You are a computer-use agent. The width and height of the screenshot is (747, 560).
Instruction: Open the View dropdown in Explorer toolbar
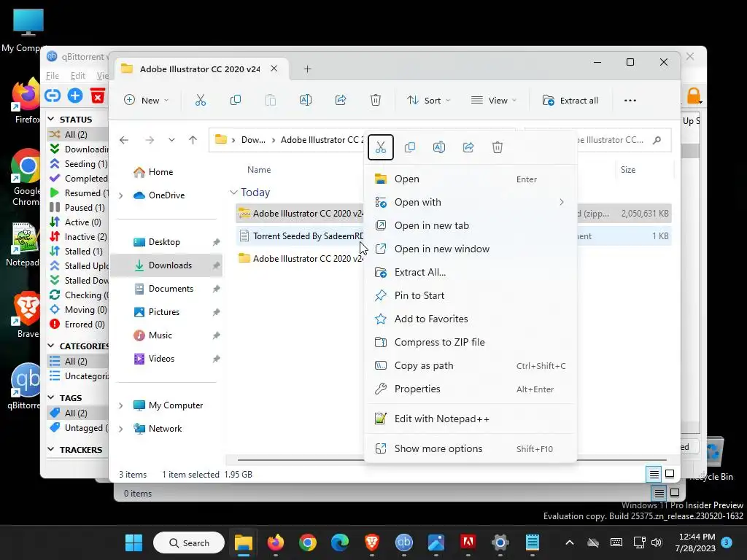pyautogui.click(x=494, y=101)
